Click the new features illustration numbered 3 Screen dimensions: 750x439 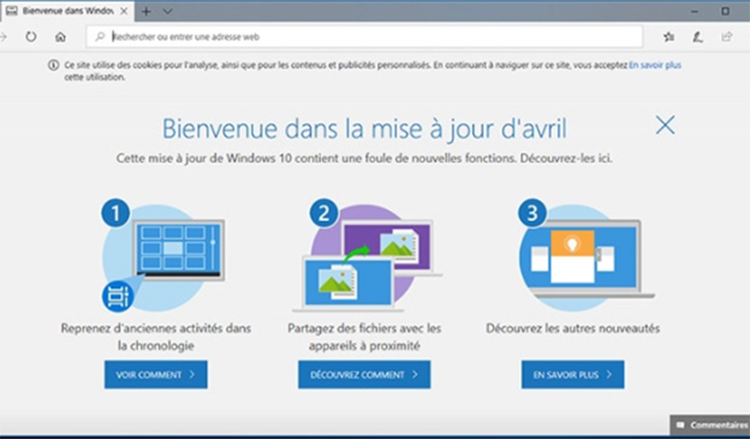pyautogui.click(x=586, y=253)
